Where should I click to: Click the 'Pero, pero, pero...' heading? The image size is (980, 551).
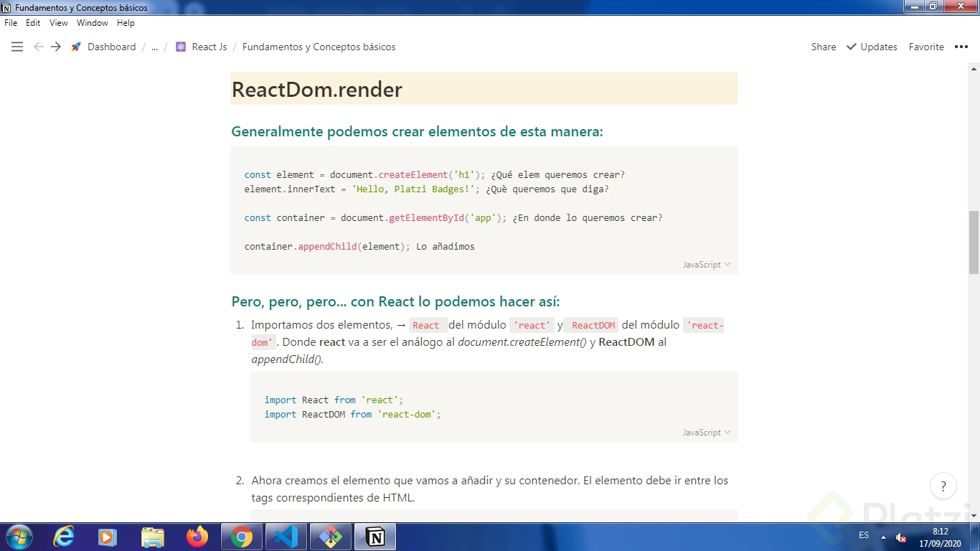click(x=395, y=301)
